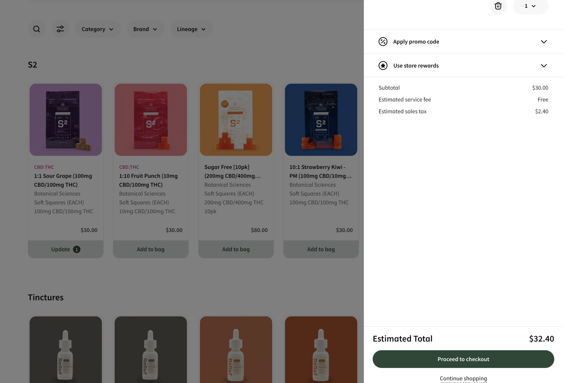Click the Tinctures section heading
The height and width of the screenshot is (383, 588).
click(x=46, y=297)
